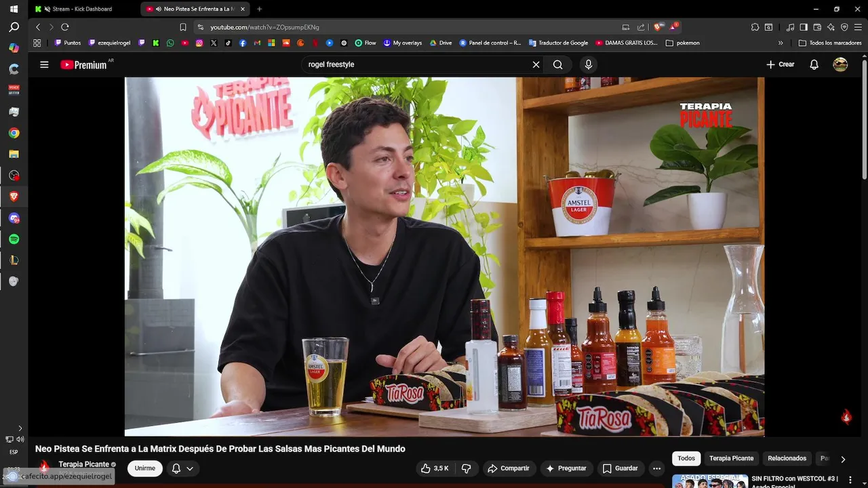
Task: Open Traductor de Google bookmark
Action: 559,43
